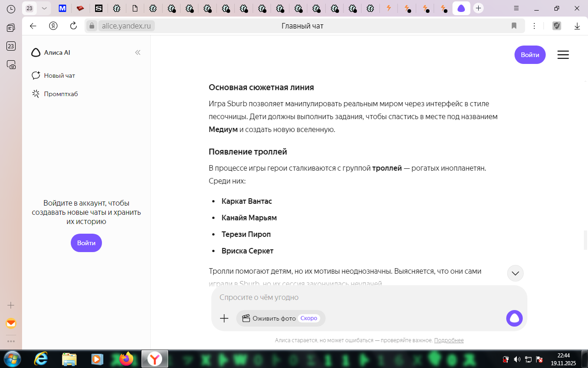Open the mail icon in browser sidebar
The image size is (588, 368).
(11, 323)
